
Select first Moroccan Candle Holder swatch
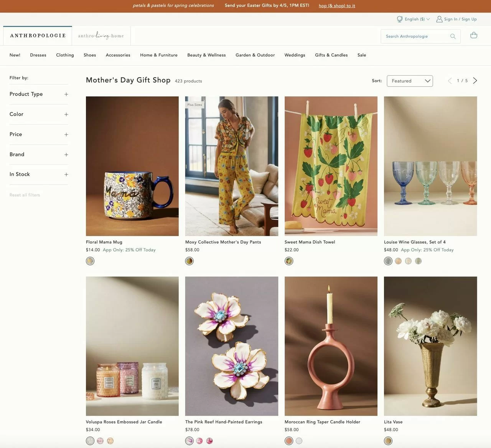(x=289, y=441)
